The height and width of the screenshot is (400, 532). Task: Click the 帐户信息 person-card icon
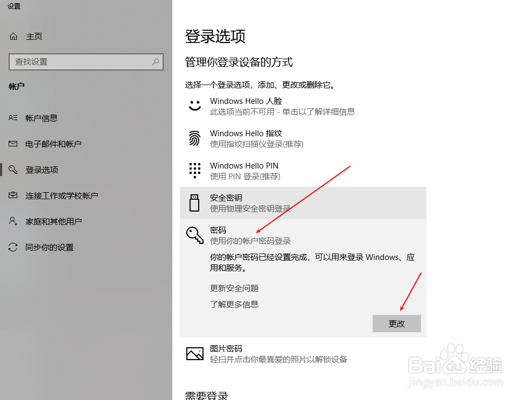[13, 118]
